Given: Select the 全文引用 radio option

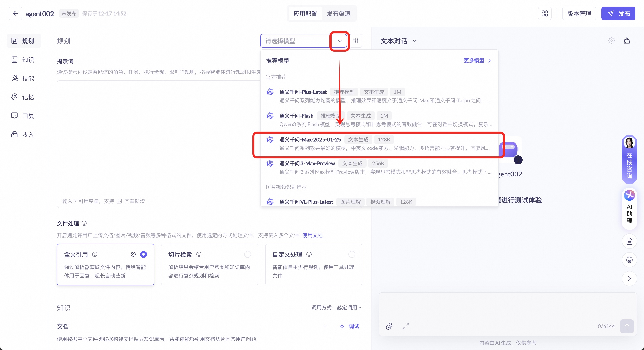Looking at the screenshot, I should coord(144,254).
